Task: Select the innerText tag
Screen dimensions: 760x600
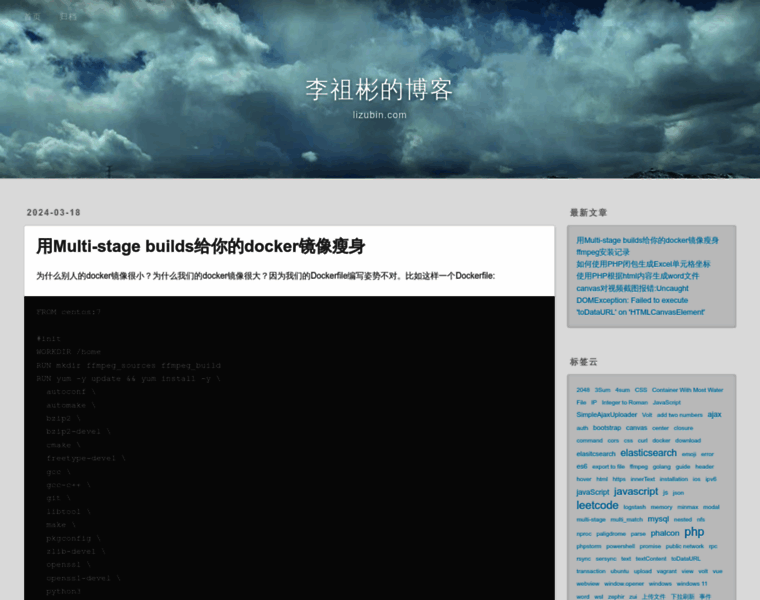Action: click(x=643, y=479)
